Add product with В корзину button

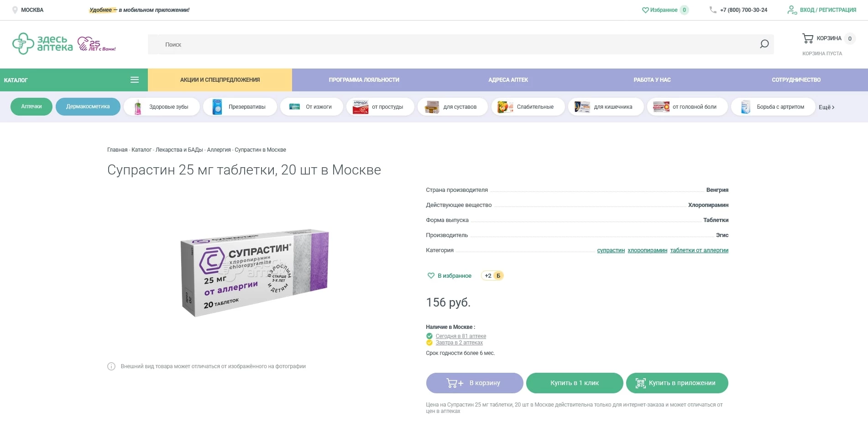[x=474, y=383]
